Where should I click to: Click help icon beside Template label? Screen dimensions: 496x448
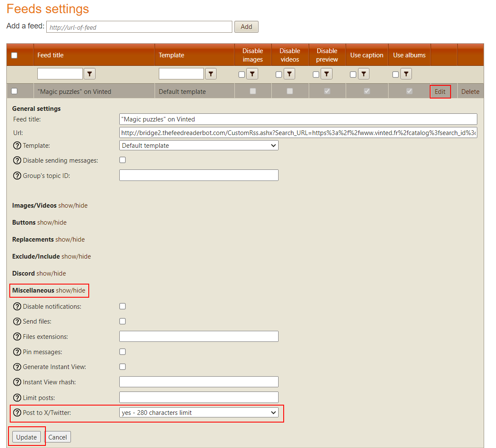[x=17, y=146]
